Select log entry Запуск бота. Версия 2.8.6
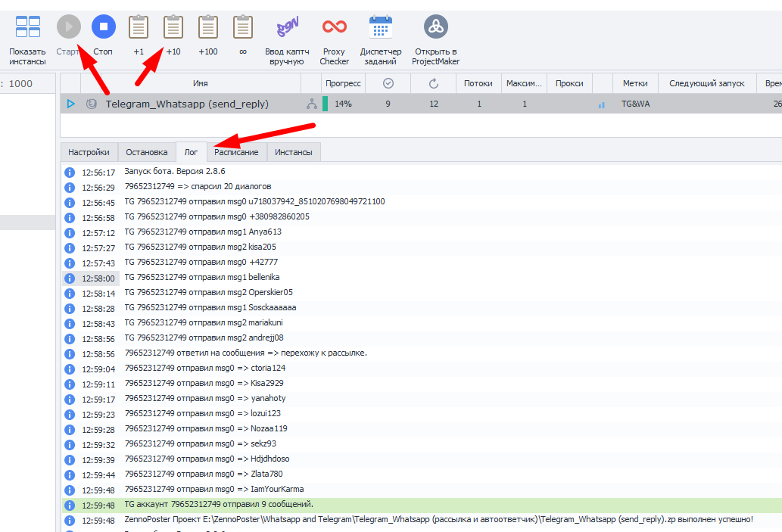The image size is (782, 532). pyautogui.click(x=175, y=171)
